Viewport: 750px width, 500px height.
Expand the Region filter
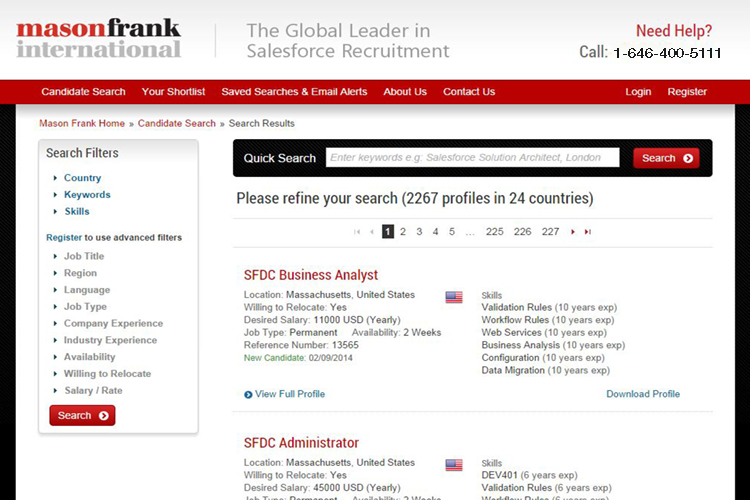(80, 273)
